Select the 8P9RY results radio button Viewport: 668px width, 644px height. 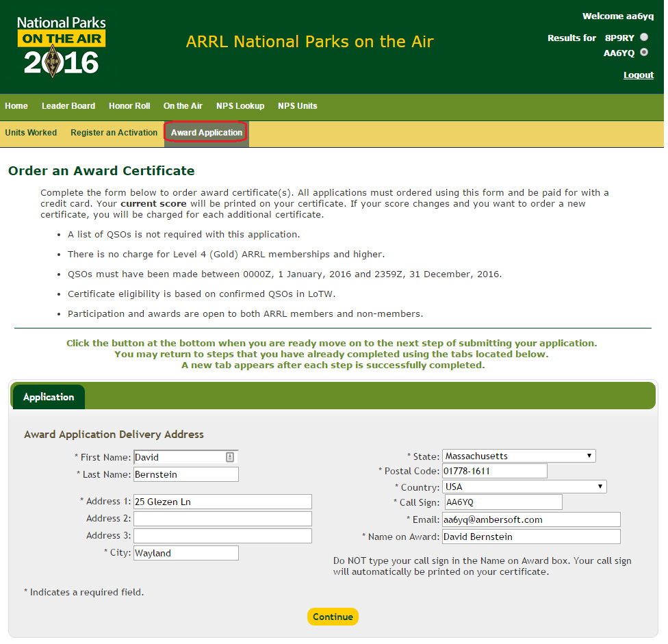point(643,38)
